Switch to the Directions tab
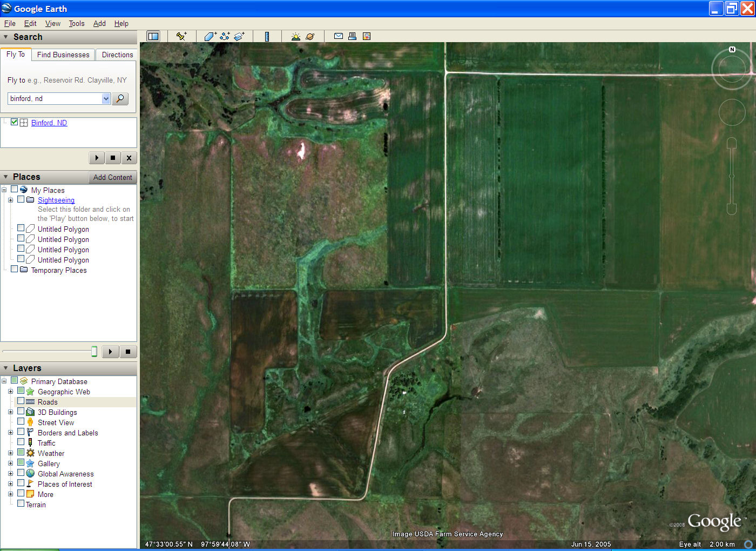The image size is (756, 551). coord(117,55)
